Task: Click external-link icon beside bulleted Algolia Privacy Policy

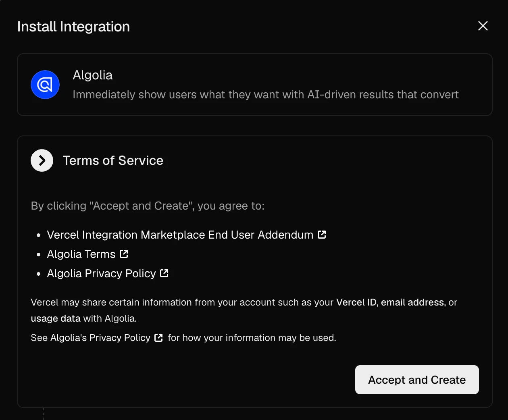Action: 164,273
